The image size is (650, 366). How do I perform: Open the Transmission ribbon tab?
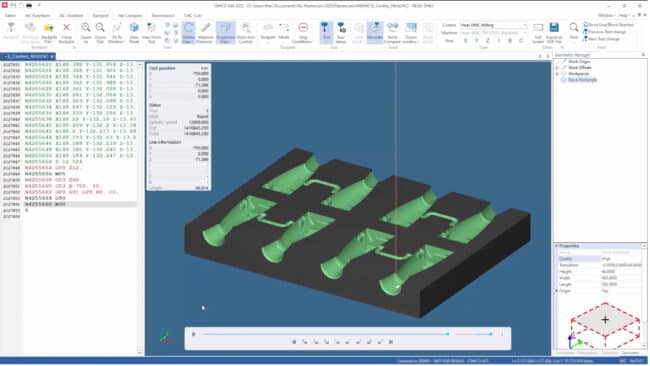tap(163, 16)
